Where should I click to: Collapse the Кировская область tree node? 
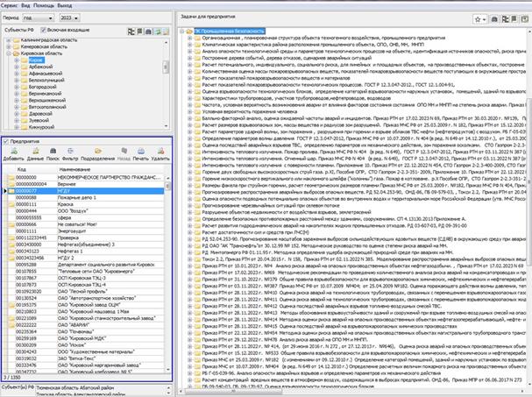click(x=7, y=54)
